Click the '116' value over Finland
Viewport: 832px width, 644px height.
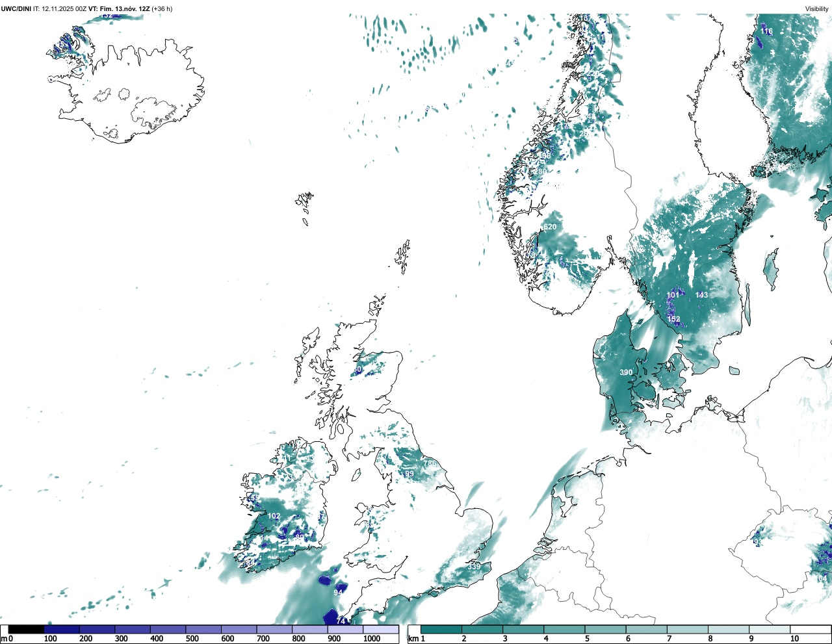coord(766,31)
